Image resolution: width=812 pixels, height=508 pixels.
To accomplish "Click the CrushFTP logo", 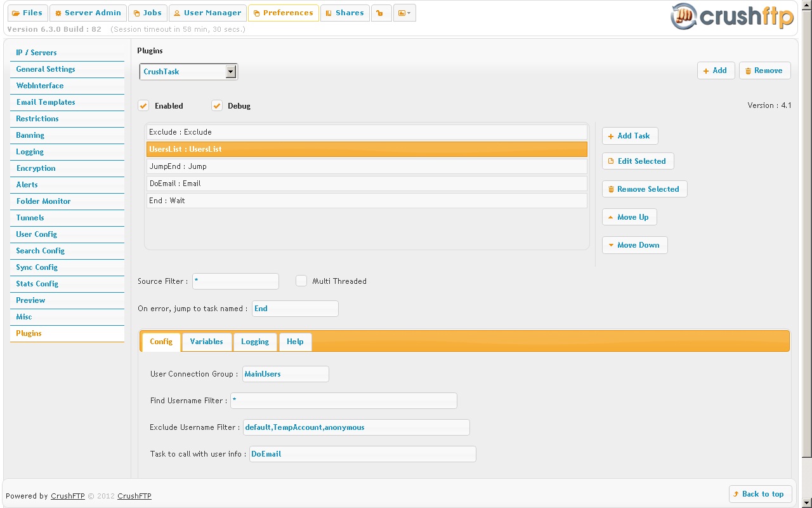I will pyautogui.click(x=732, y=17).
